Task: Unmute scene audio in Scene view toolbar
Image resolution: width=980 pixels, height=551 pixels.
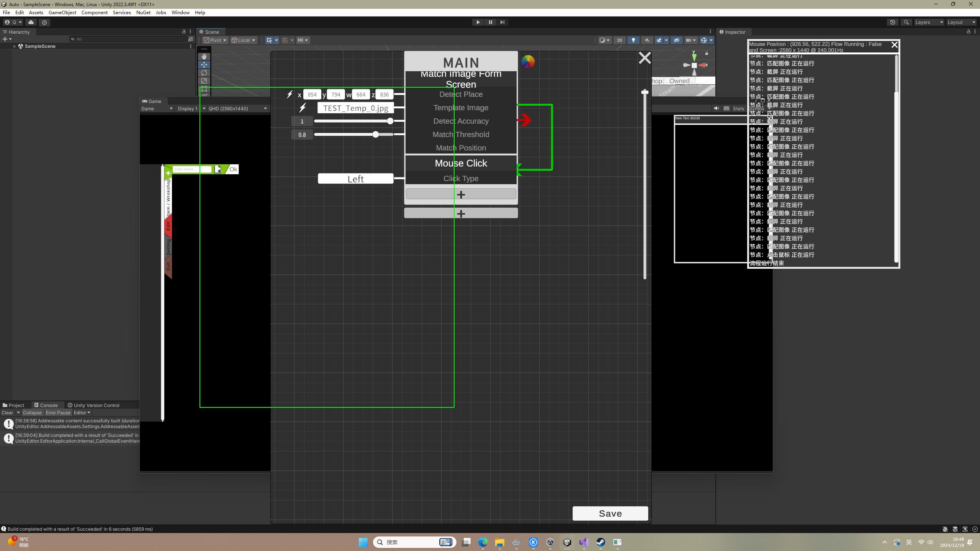Action: [647, 40]
